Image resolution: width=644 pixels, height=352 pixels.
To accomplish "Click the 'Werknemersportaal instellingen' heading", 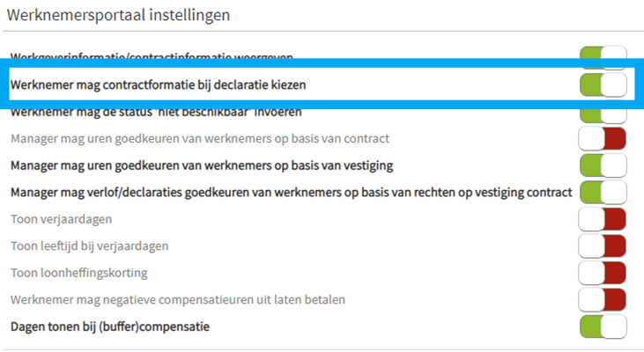I will [x=118, y=15].
